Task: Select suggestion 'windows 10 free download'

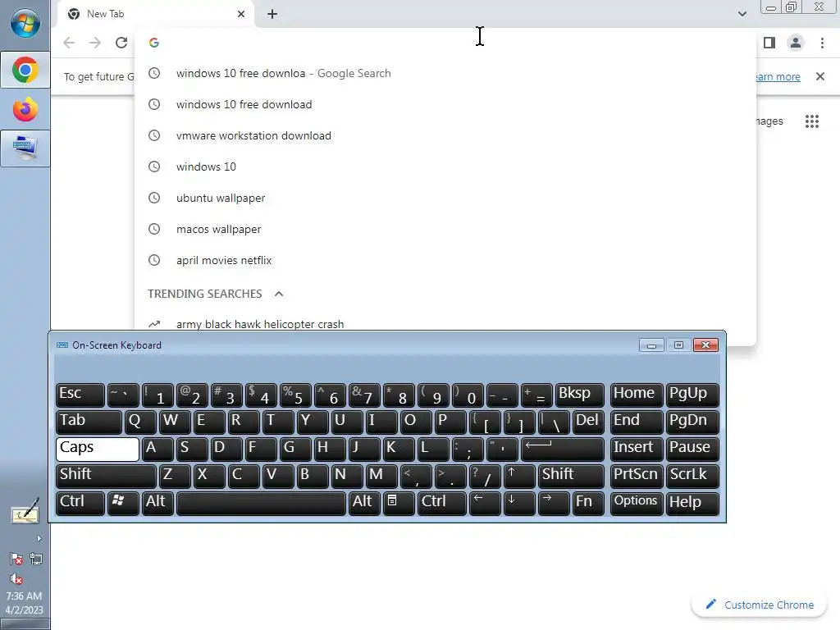Action: (x=445, y=104)
